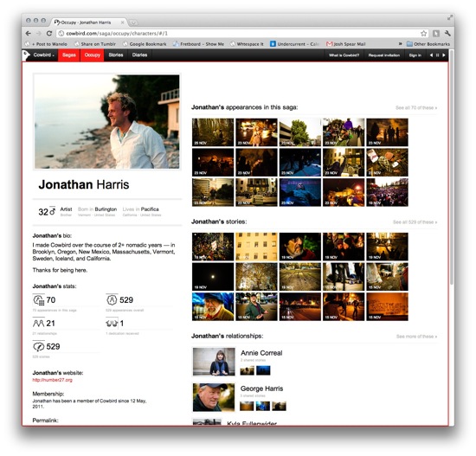The height and width of the screenshot is (456, 476).
Task: Click George Harris's portrait thumbnail
Action: [x=214, y=397]
